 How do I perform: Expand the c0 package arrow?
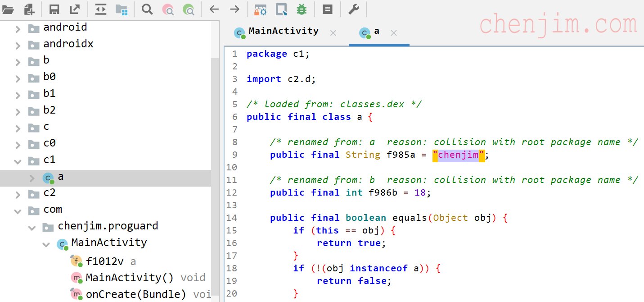18,145
